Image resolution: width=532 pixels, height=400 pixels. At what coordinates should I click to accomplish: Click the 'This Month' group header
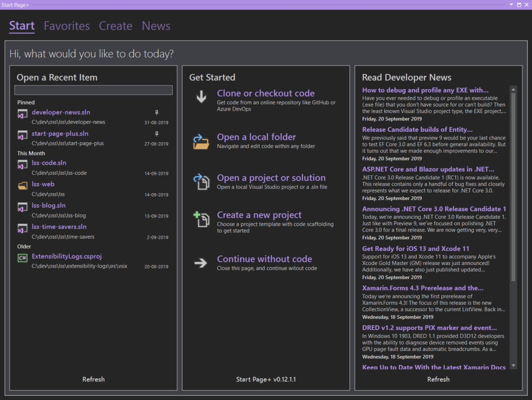[31, 153]
